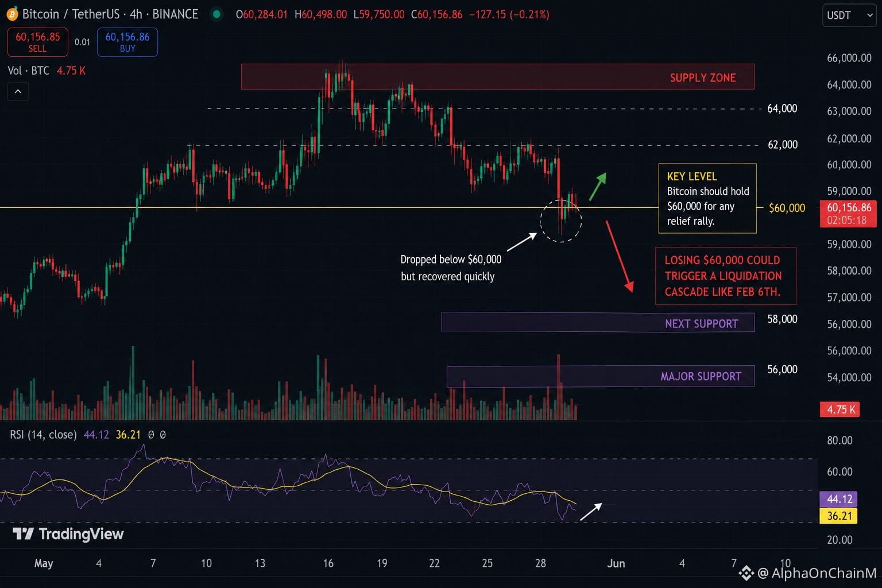Click the Jun label on time axis
The width and height of the screenshot is (882, 588).
click(616, 563)
